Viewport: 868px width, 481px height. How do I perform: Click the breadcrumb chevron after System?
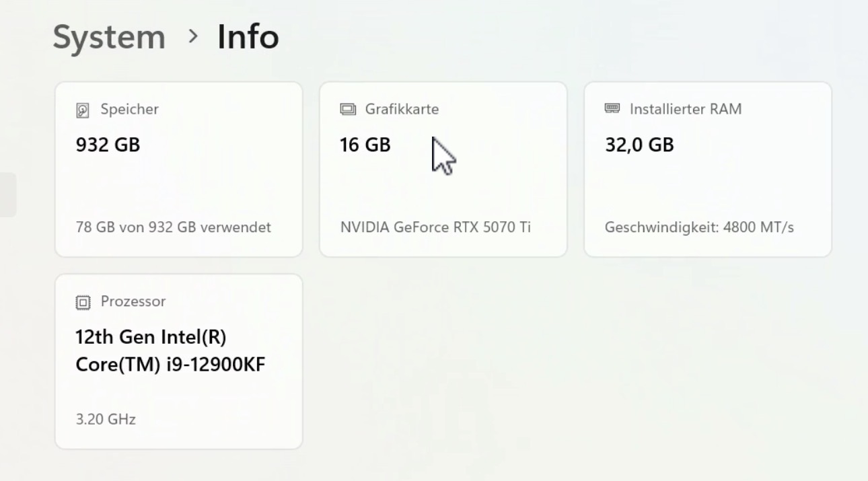[193, 37]
